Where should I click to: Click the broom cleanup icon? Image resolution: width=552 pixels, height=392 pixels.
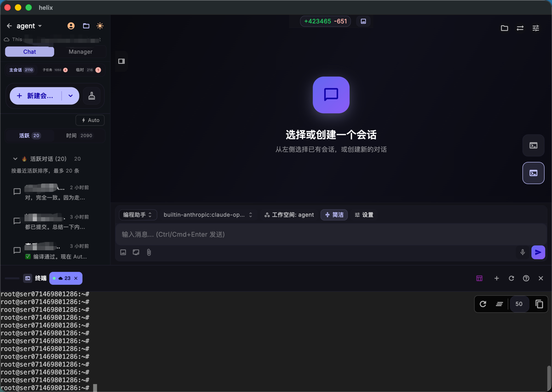[x=92, y=96]
